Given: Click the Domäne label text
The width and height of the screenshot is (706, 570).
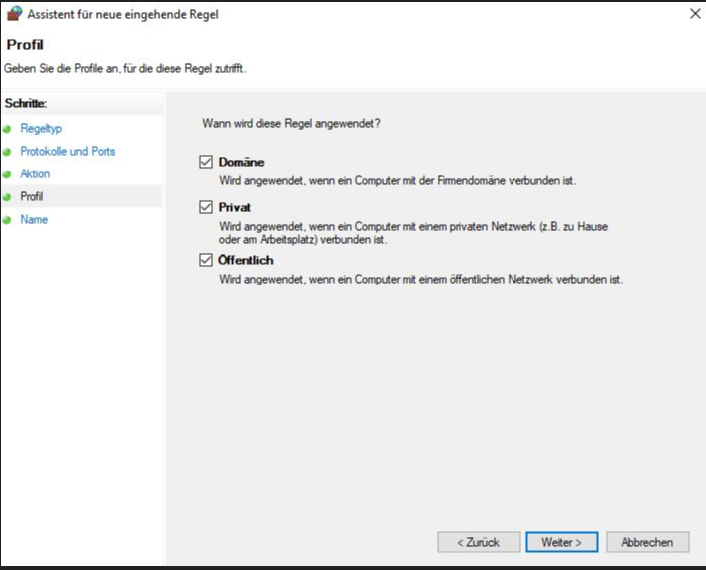Looking at the screenshot, I should [242, 162].
